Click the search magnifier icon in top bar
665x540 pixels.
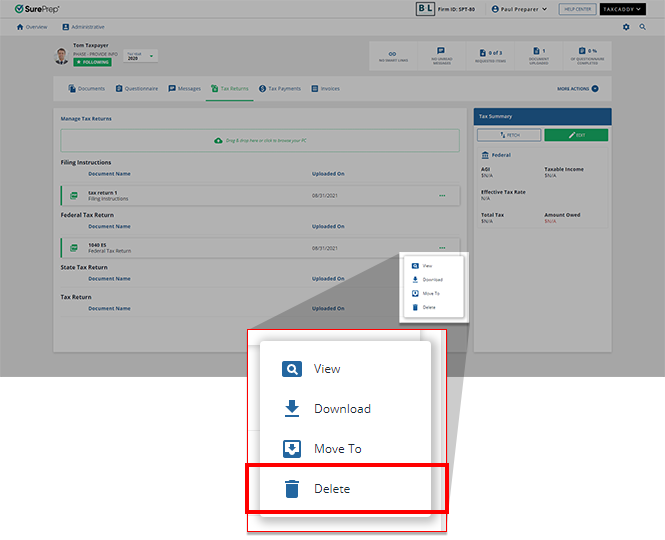pyautogui.click(x=643, y=27)
